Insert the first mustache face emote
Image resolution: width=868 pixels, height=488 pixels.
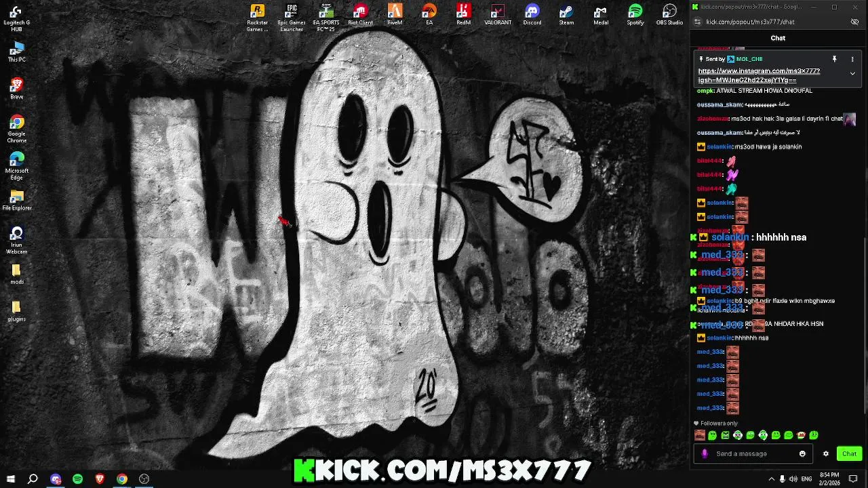700,435
